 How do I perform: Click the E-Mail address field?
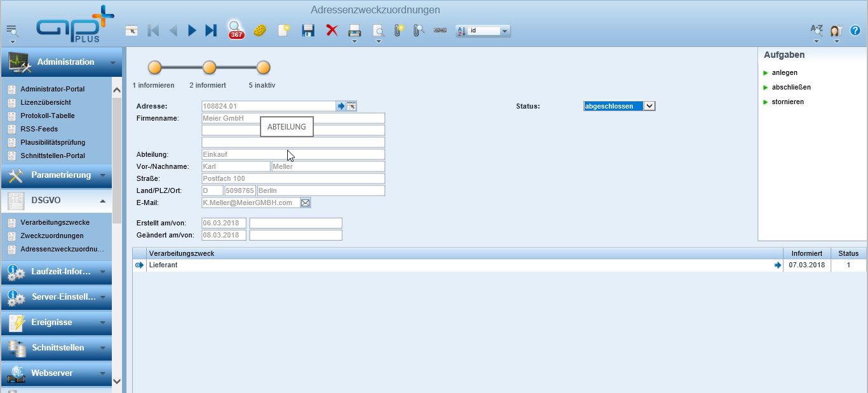pyautogui.click(x=250, y=203)
